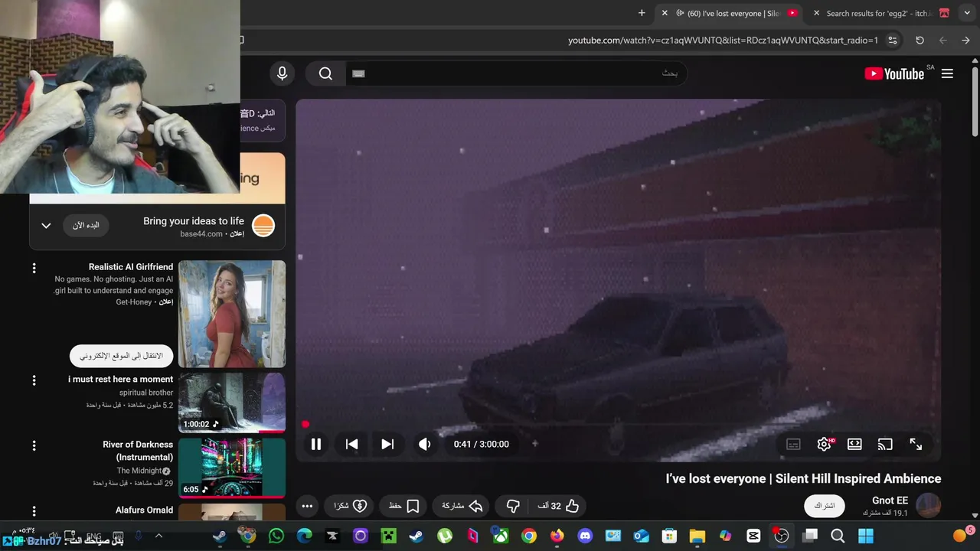980x551 pixels.
Task: Open the 'River of Darkness (Instrumental)' title
Action: click(x=138, y=451)
